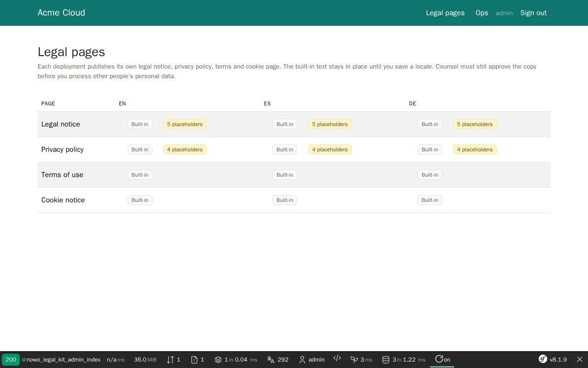Open the translation icon showing 292

(271, 360)
